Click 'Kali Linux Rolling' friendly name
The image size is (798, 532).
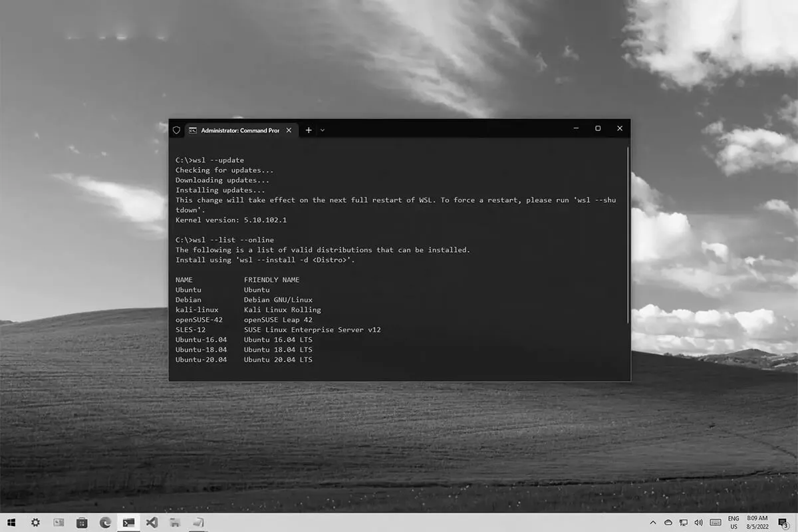pos(282,310)
